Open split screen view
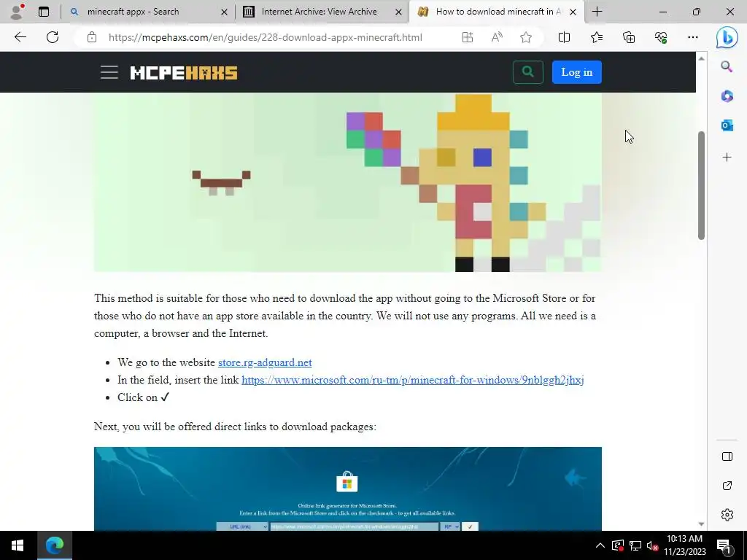This screenshot has height=560, width=747. pos(564,37)
